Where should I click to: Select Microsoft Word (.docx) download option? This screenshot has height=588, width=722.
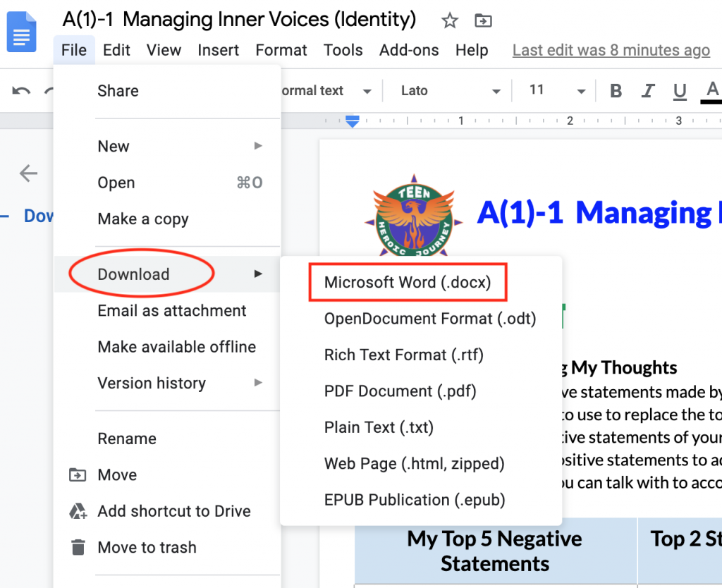[408, 282]
